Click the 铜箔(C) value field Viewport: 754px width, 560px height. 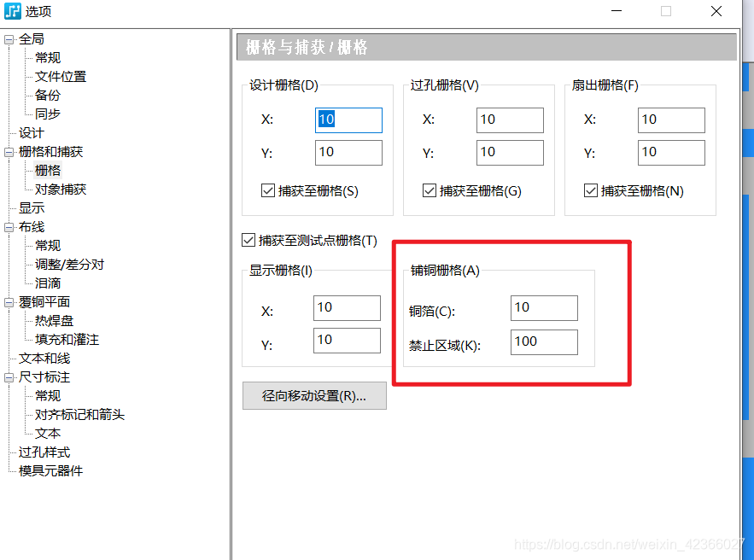point(544,308)
